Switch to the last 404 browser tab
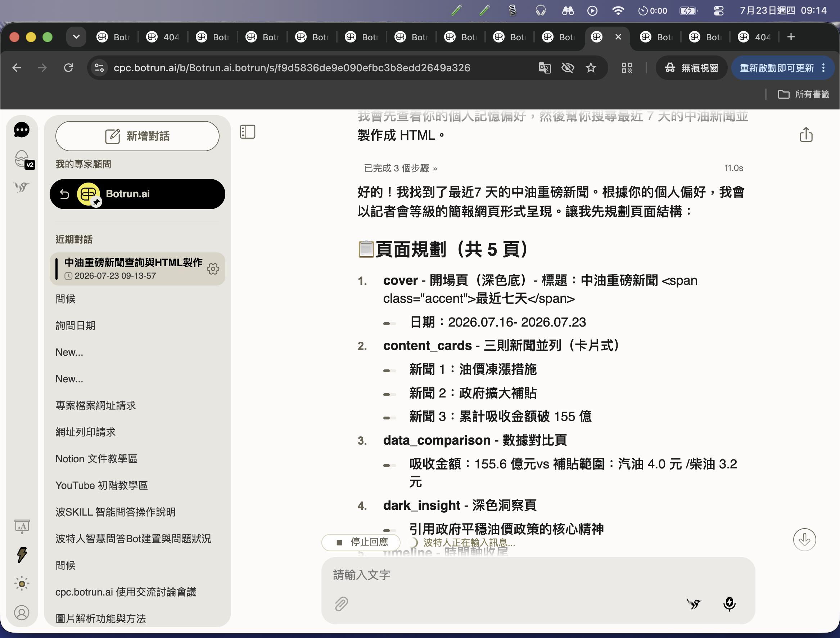840x638 pixels. point(754,37)
